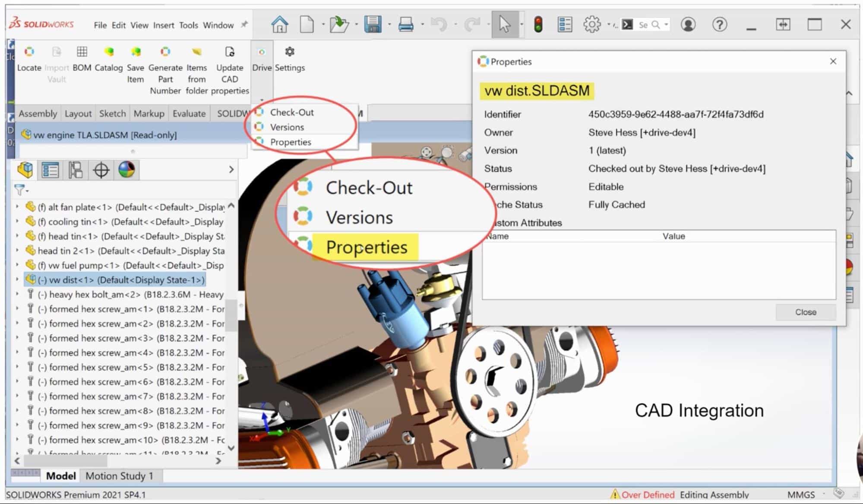Pin the menu bar with the pin icon
The image size is (863, 504).
pos(244,24)
